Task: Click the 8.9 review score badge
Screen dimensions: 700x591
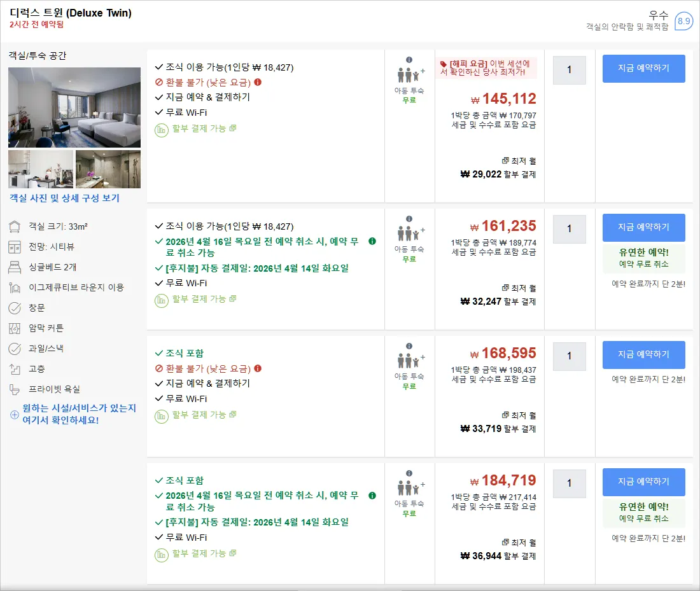Action: click(x=683, y=21)
